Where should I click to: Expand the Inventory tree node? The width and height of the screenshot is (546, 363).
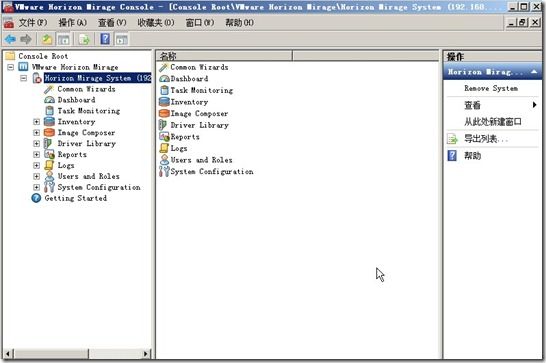(37, 122)
